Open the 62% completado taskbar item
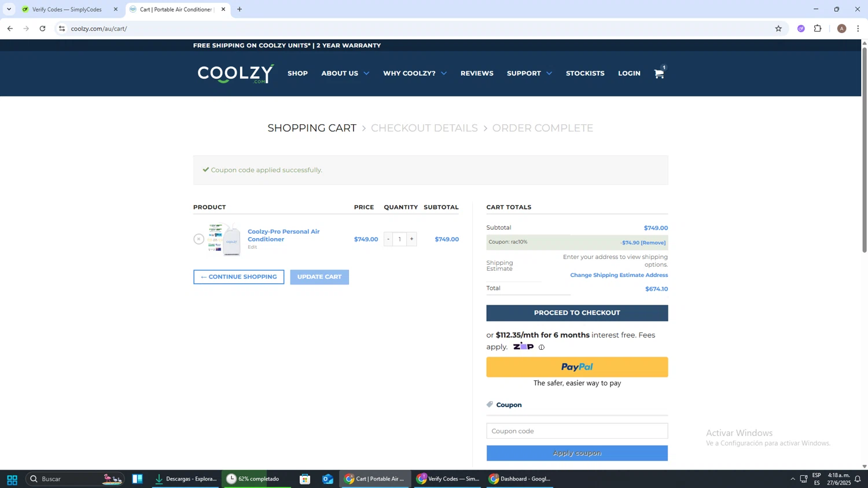The width and height of the screenshot is (868, 488). pos(258,479)
